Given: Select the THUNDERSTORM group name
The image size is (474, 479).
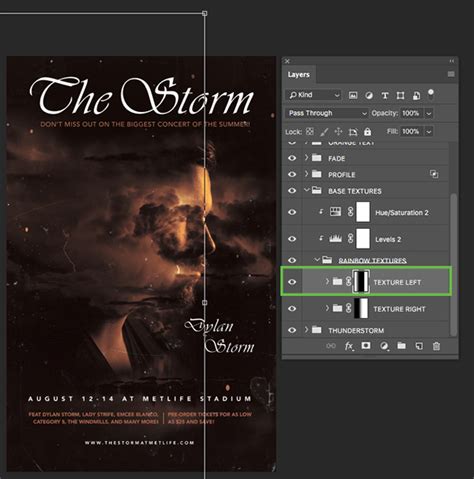Looking at the screenshot, I should point(356,330).
